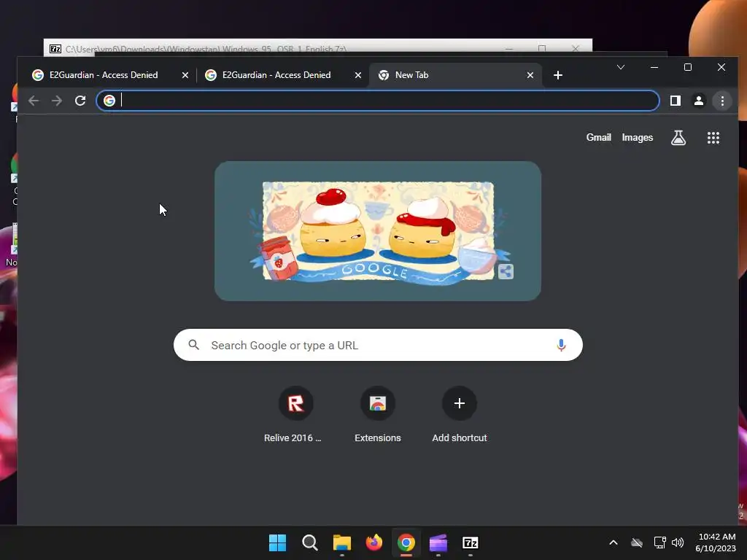The image size is (747, 560).
Task: Focus the Chrome address bar
Action: (378, 101)
